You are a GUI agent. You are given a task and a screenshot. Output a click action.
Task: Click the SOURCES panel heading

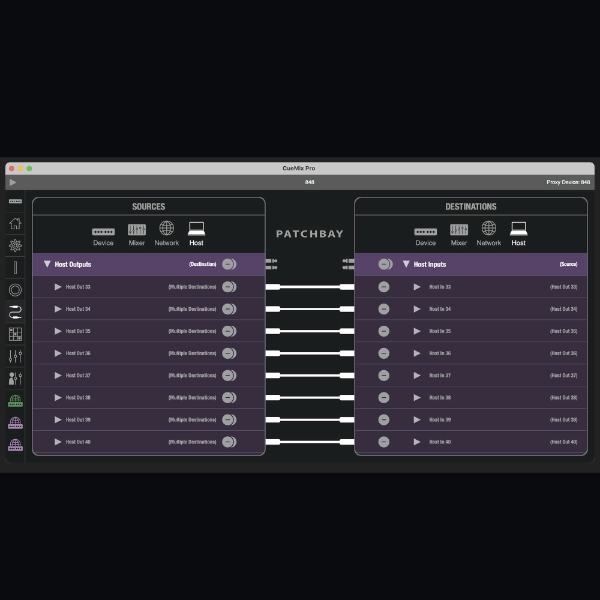149,207
